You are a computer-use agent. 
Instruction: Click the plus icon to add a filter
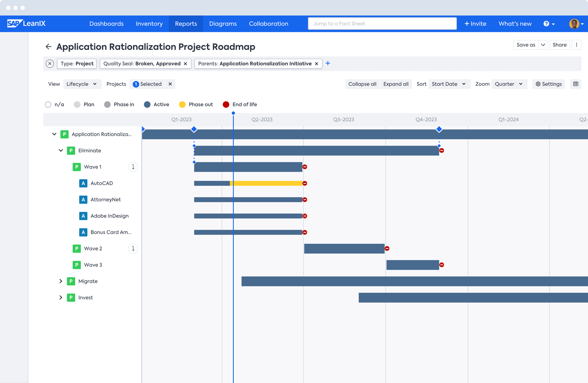(x=328, y=63)
